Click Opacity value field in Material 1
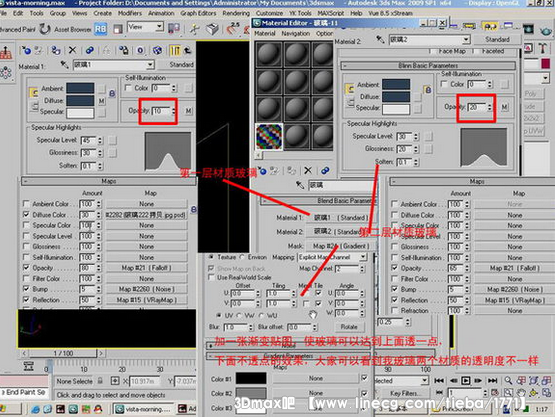The width and height of the screenshot is (555, 420). pyautogui.click(x=161, y=111)
